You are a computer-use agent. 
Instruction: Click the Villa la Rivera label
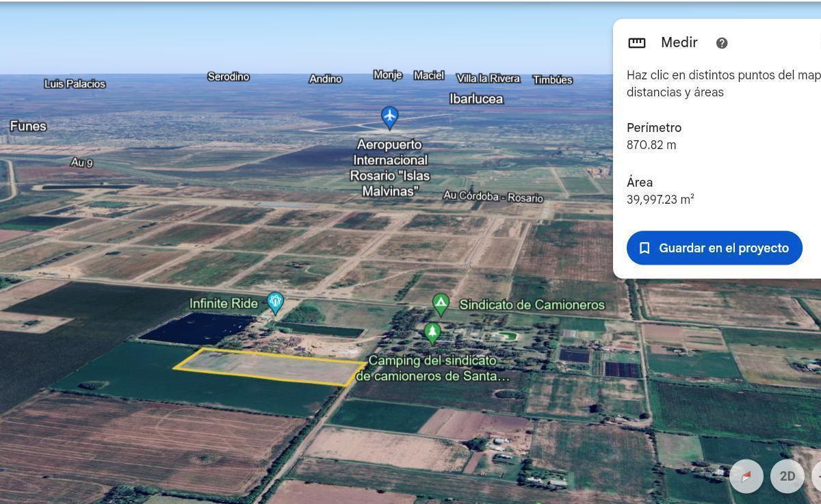(x=488, y=79)
